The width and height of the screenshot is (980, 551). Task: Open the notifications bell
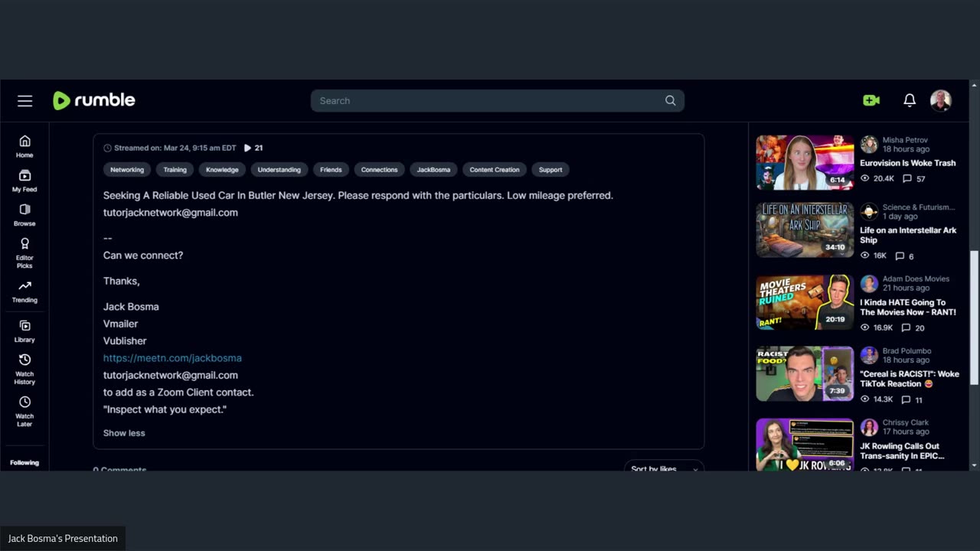[x=910, y=100]
